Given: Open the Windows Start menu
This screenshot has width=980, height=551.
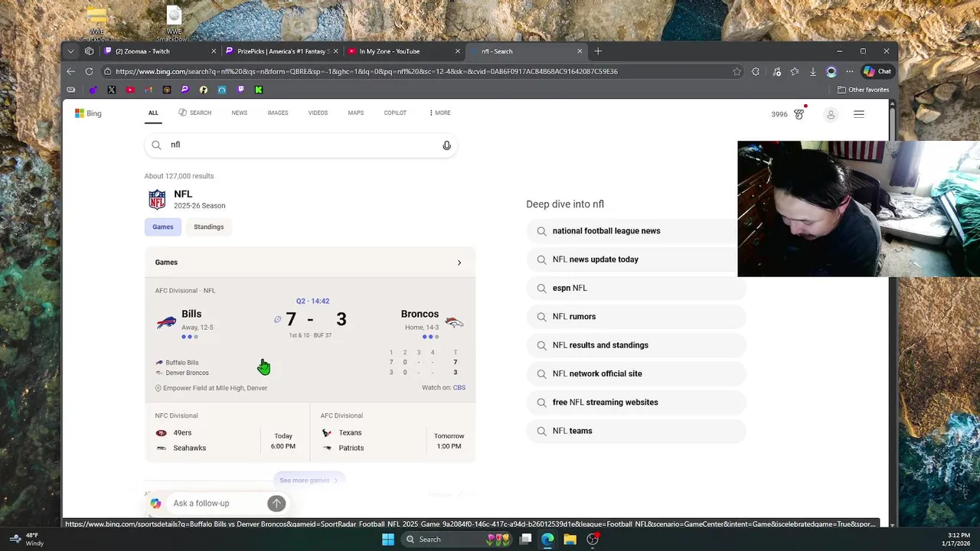Looking at the screenshot, I should pos(388,540).
